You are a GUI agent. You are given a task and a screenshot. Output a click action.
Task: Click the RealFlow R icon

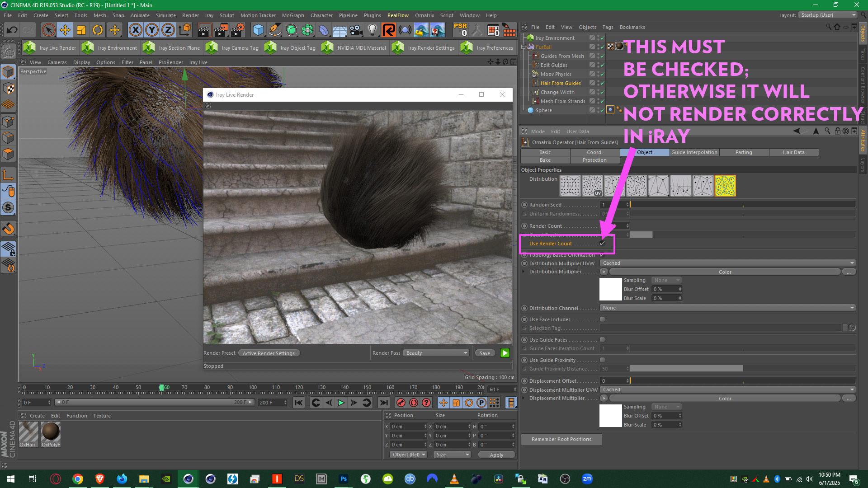(388, 30)
